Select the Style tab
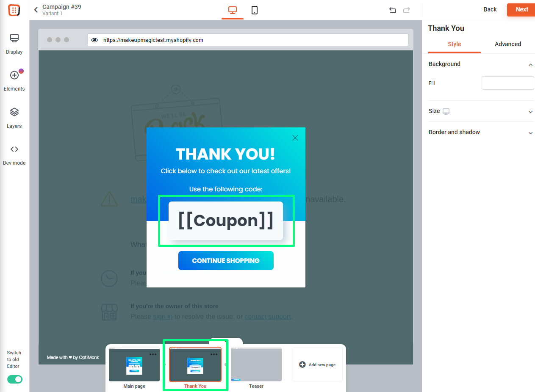Screen dimensions: 535x392 455,44
